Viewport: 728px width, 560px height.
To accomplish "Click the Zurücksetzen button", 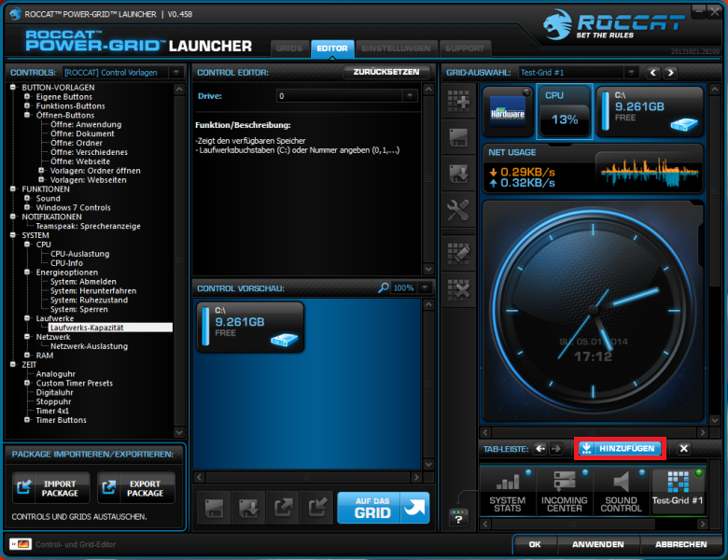I will click(386, 72).
